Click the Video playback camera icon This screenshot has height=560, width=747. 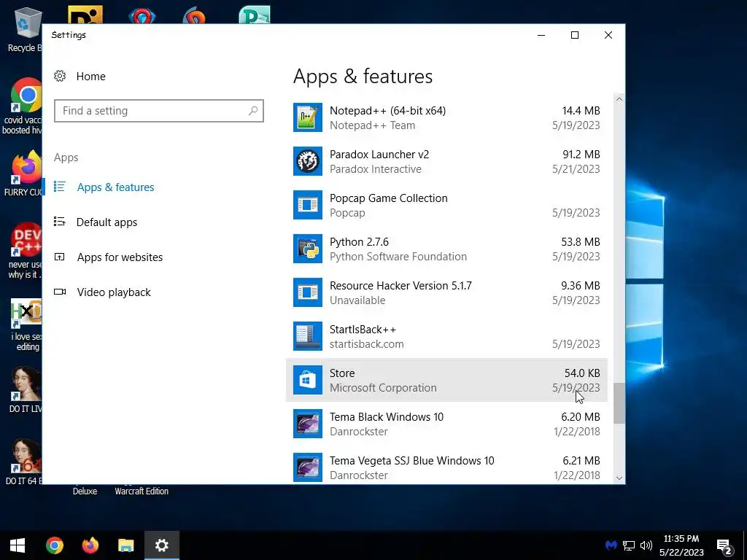[x=60, y=292]
